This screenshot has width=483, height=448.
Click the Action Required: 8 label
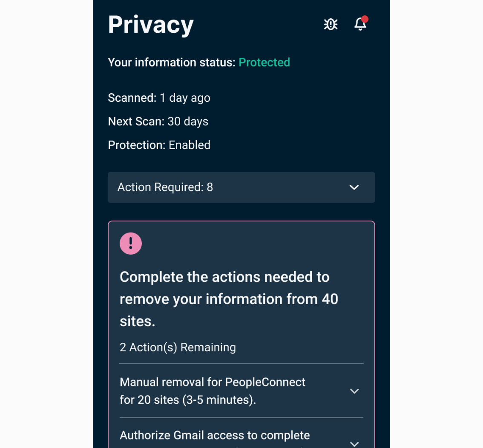coord(165,187)
